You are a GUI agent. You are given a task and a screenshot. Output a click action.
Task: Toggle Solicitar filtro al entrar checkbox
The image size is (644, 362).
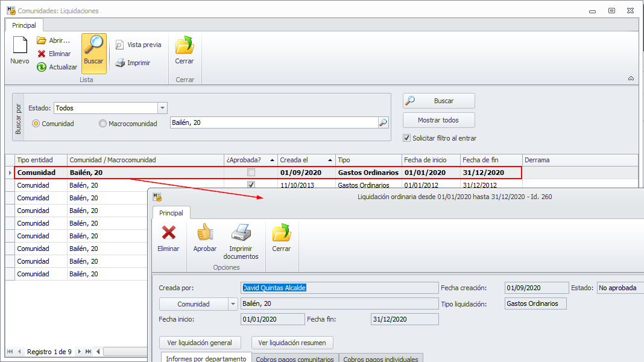click(x=406, y=138)
